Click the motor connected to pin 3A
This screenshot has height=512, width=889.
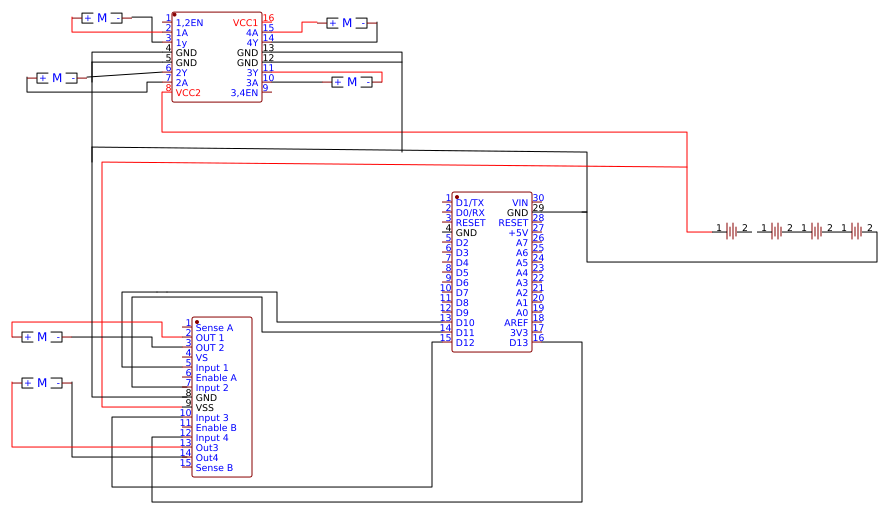[352, 82]
